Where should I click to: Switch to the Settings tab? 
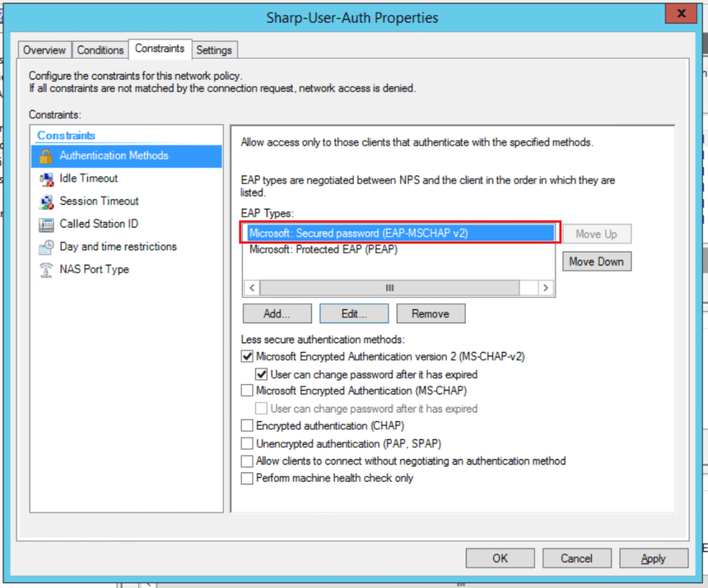tap(214, 50)
